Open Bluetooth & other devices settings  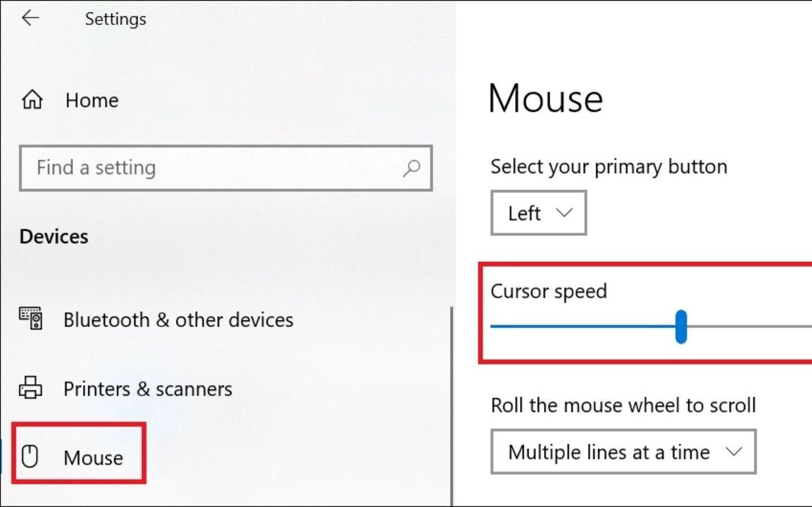[x=178, y=320]
